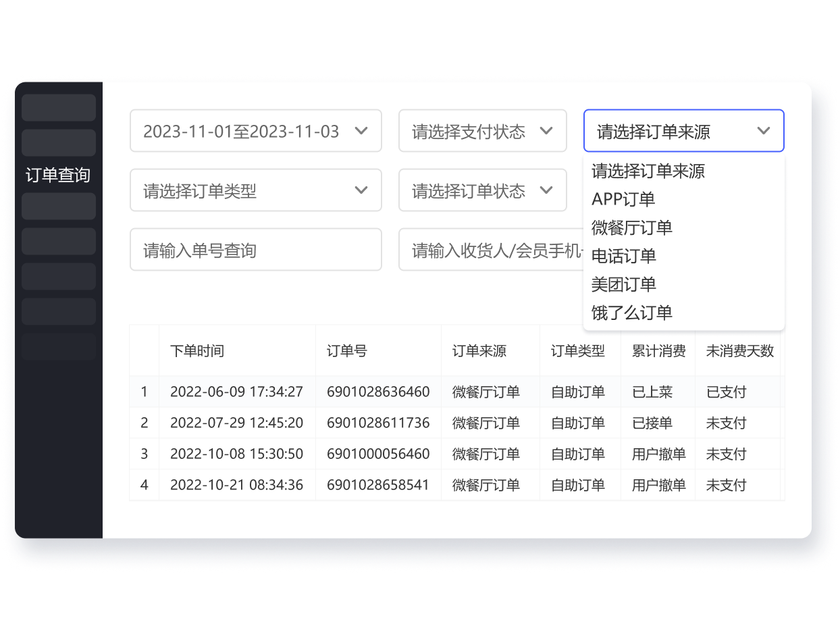Image resolution: width=840 pixels, height=619 pixels.
Task: Click the 请输入单号查询 search input field
Action: click(x=256, y=249)
